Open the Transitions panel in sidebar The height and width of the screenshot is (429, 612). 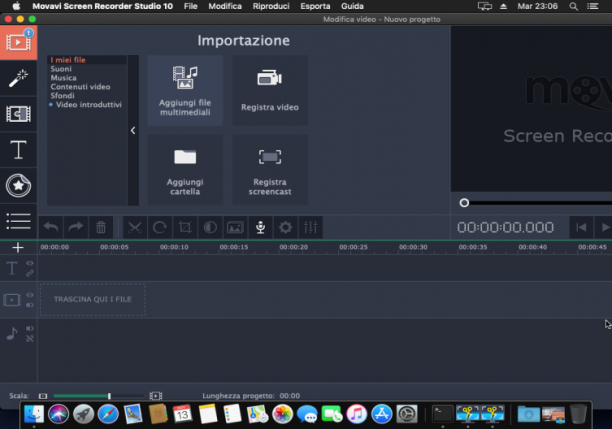(18, 114)
